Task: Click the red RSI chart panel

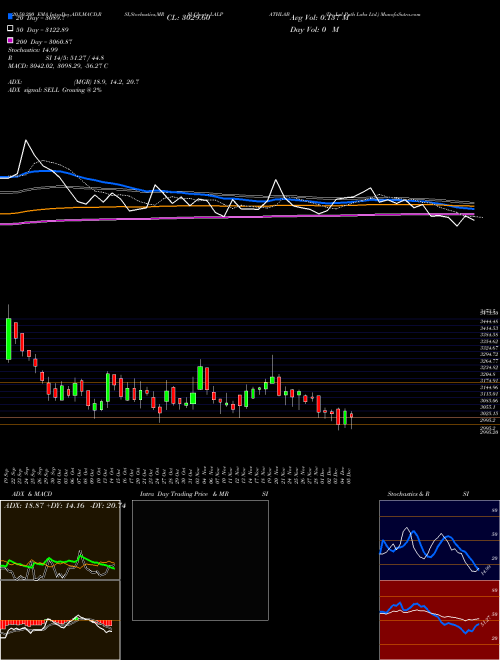Action: (439, 620)
